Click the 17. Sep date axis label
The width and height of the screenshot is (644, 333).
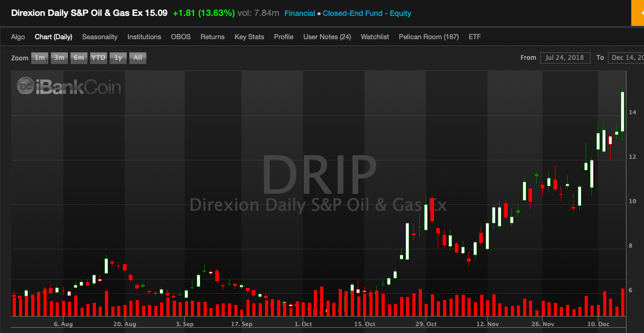point(242,323)
